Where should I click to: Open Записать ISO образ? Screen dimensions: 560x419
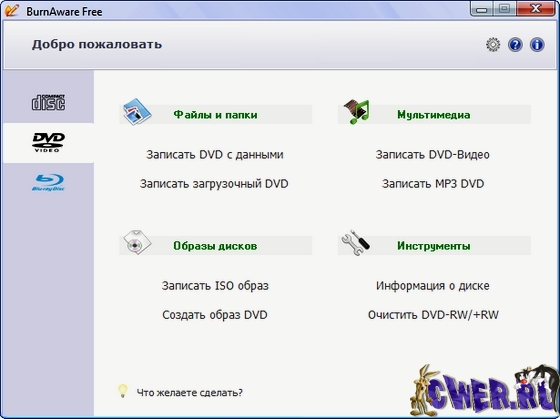[215, 286]
